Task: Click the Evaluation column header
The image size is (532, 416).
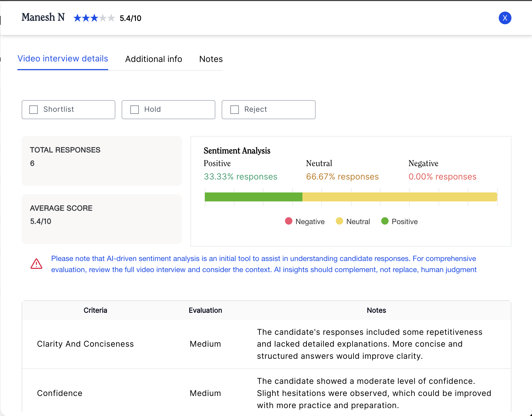Action: click(x=205, y=310)
